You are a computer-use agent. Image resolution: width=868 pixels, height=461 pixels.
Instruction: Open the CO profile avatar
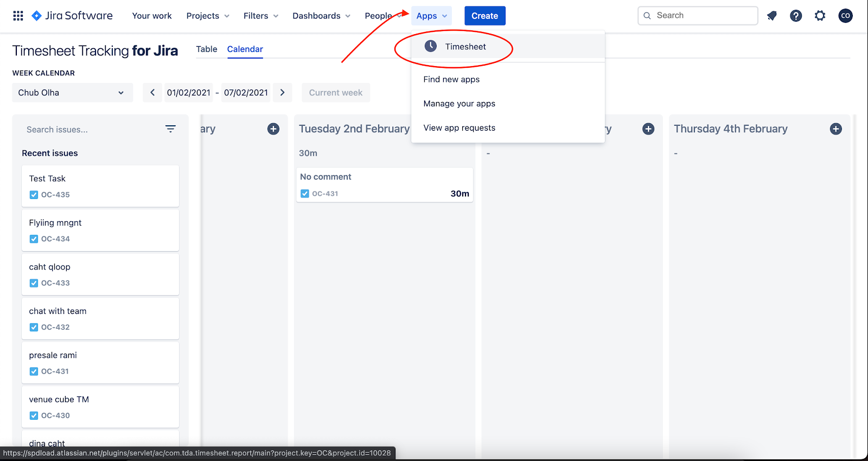click(845, 16)
